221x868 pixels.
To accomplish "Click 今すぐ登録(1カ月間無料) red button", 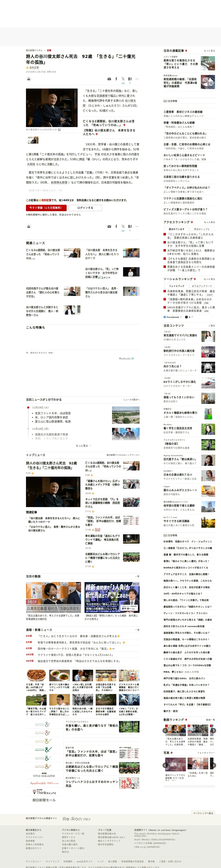I will point(46,208).
